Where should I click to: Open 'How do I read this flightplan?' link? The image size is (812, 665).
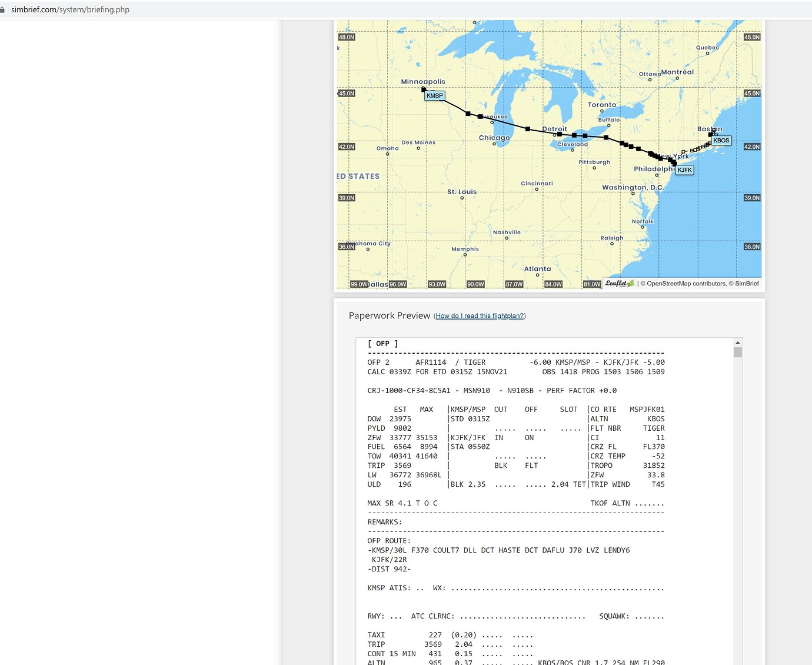(480, 316)
